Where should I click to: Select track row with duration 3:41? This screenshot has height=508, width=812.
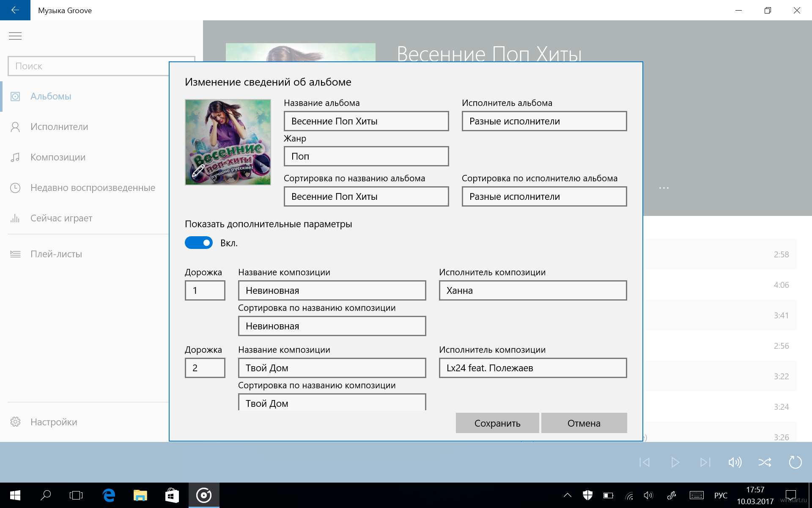click(x=720, y=315)
